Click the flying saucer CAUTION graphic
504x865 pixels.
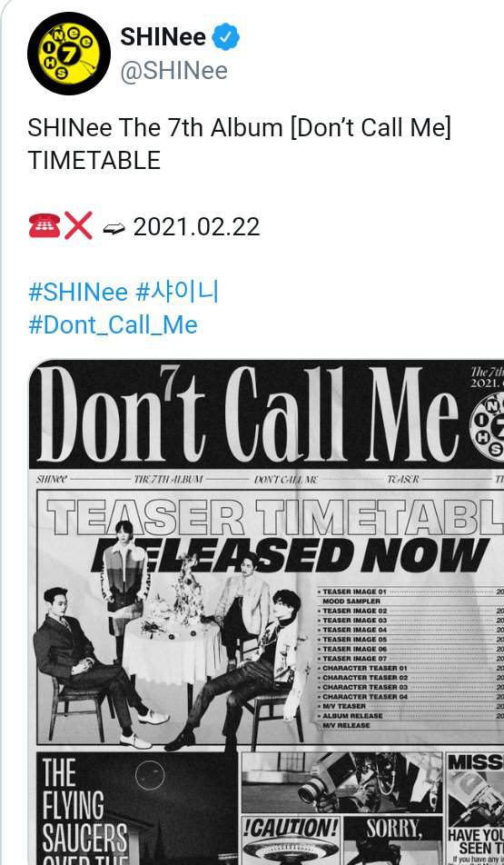pyautogui.click(x=292, y=840)
